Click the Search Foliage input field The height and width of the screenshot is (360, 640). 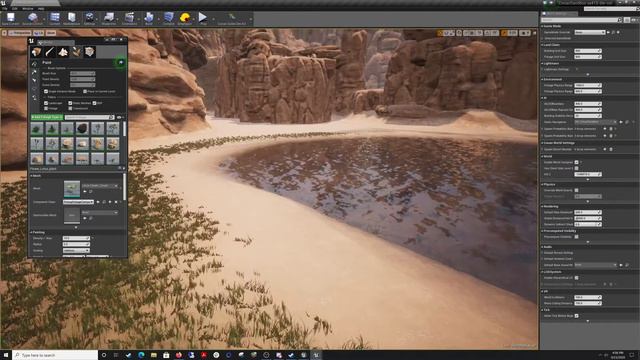click(x=89, y=118)
